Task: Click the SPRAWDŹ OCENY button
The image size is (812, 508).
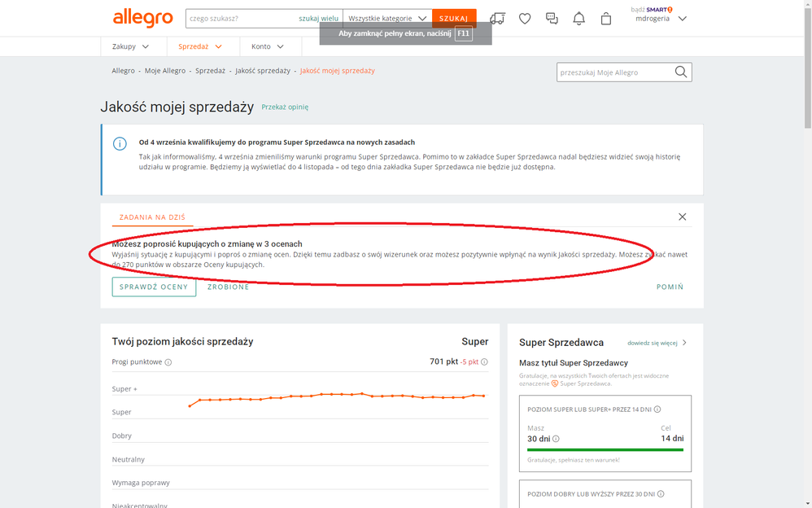Action: coord(154,287)
